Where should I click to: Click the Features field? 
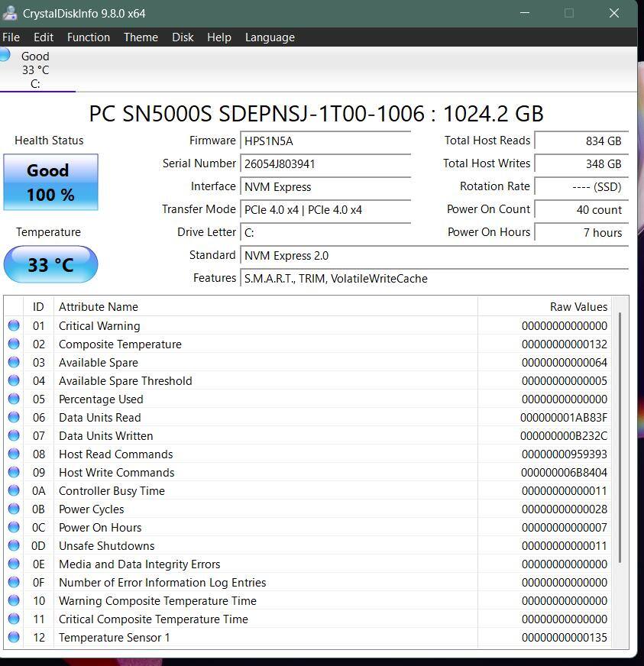[434, 279]
